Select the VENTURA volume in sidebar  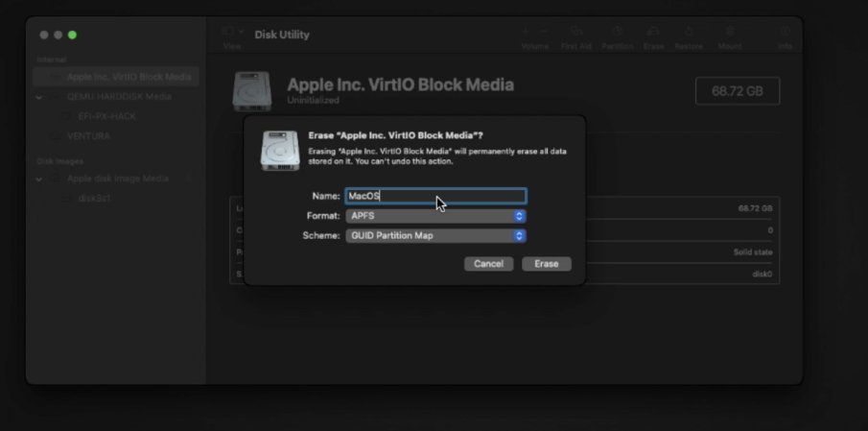coord(88,136)
